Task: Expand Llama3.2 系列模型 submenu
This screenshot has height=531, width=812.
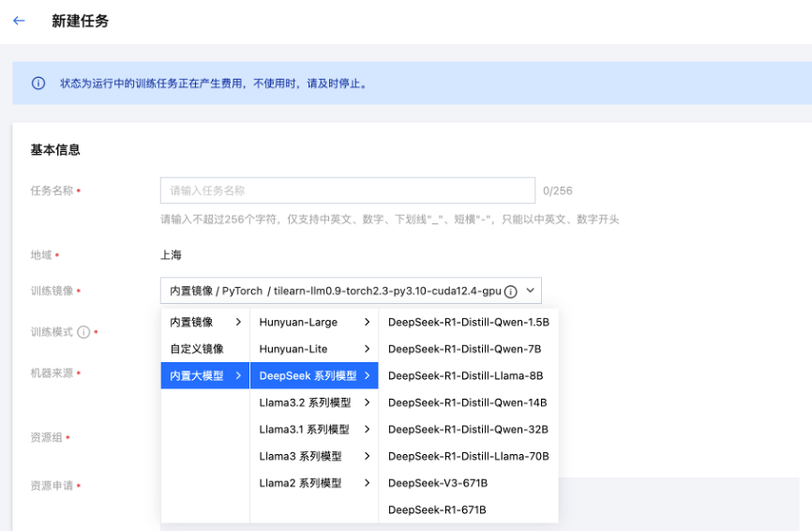Action: pyautogui.click(x=313, y=402)
